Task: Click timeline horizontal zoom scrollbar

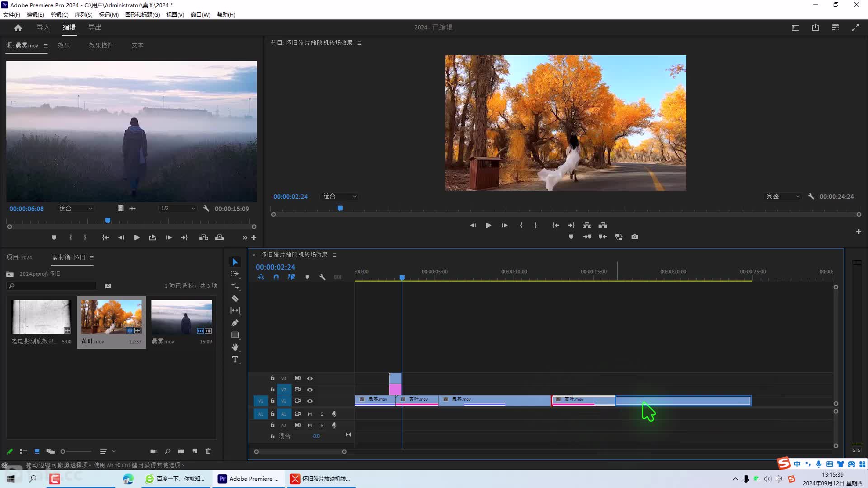Action: click(300, 451)
